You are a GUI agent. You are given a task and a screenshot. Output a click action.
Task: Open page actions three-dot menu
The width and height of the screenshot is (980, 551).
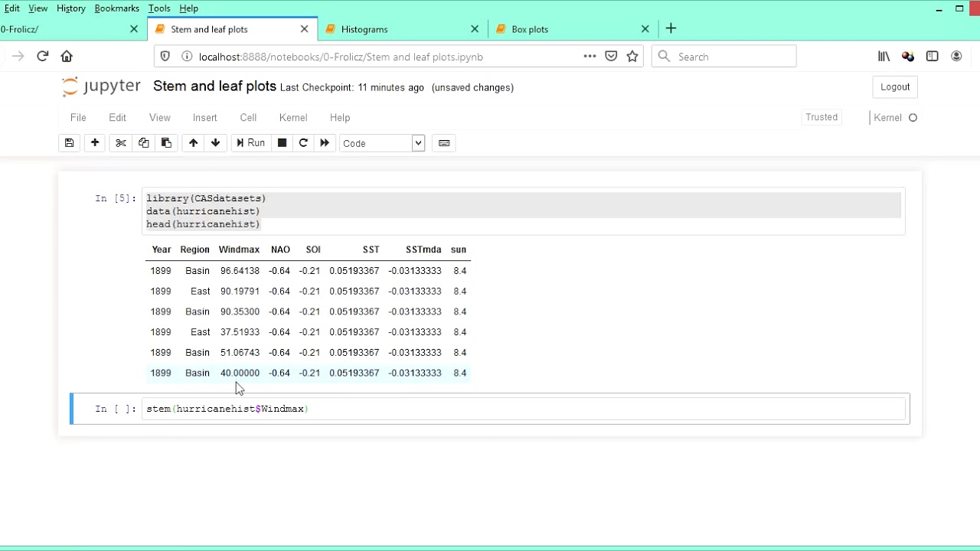590,56
